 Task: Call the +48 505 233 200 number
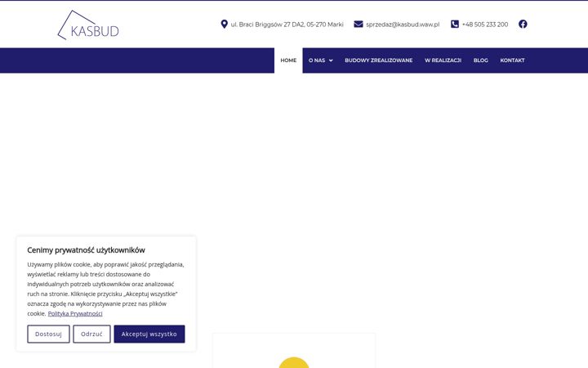point(485,25)
